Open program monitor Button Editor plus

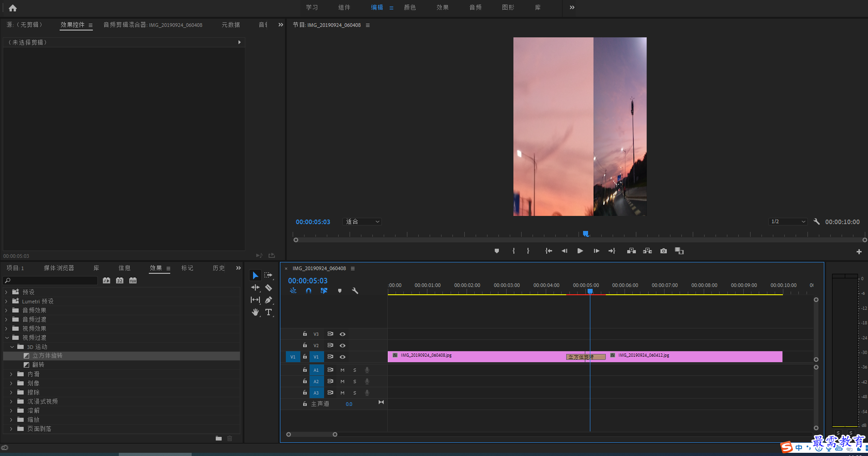pyautogui.click(x=859, y=251)
